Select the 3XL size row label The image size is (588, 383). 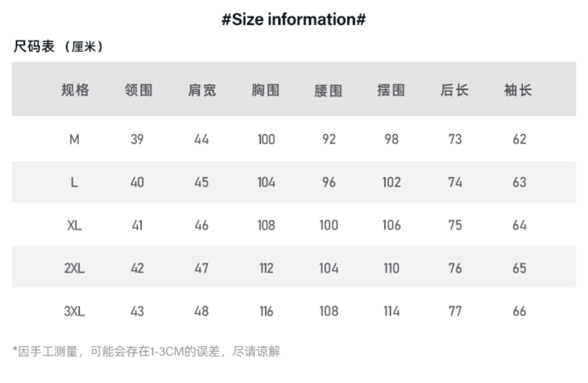pyautogui.click(x=74, y=311)
